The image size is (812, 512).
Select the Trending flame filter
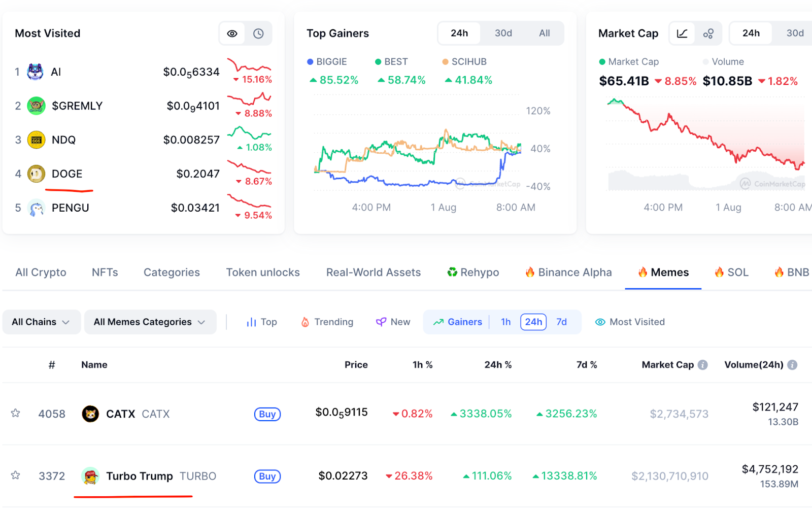pyautogui.click(x=306, y=322)
